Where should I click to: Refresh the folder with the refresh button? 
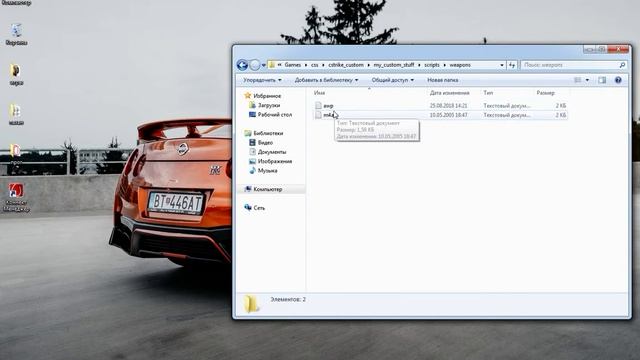[x=512, y=65]
